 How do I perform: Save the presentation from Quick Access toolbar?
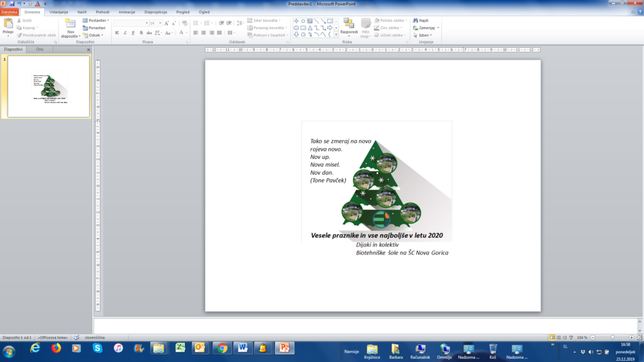coord(12,4)
